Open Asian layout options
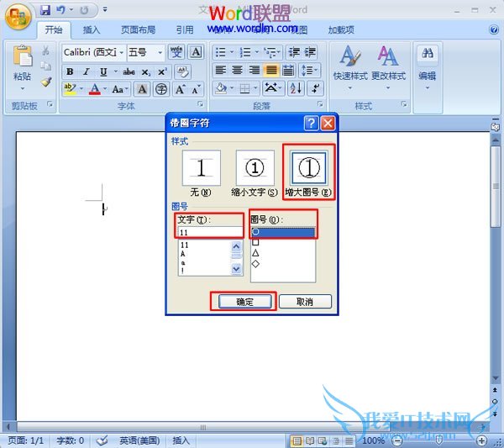This screenshot has width=504, height=448. click(271, 87)
